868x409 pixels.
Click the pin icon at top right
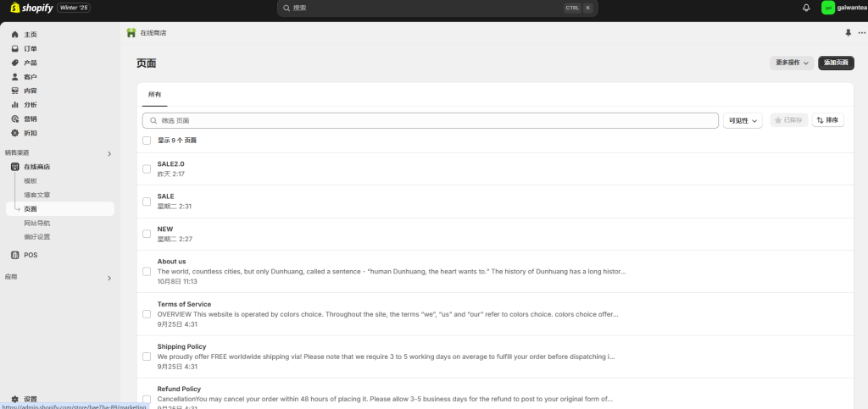[848, 32]
